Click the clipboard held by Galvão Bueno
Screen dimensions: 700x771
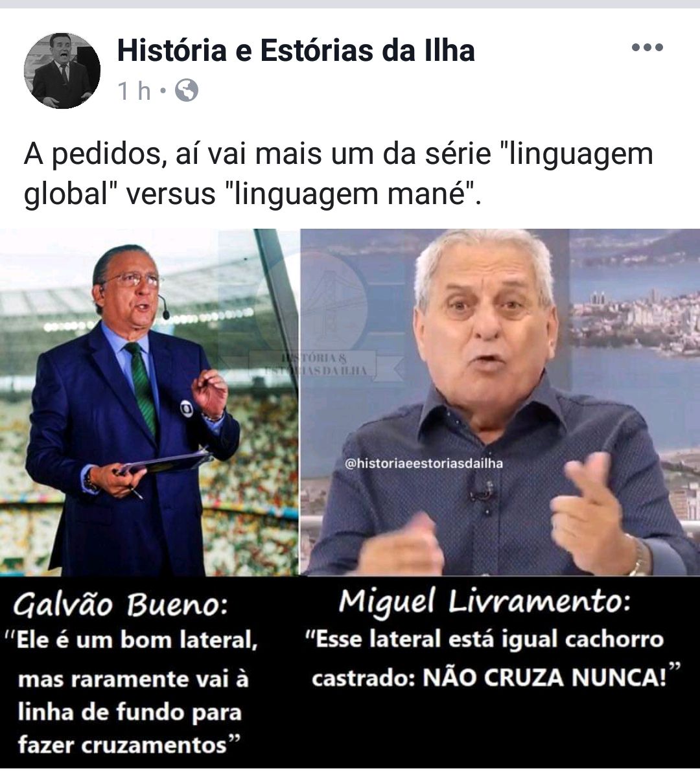click(165, 462)
